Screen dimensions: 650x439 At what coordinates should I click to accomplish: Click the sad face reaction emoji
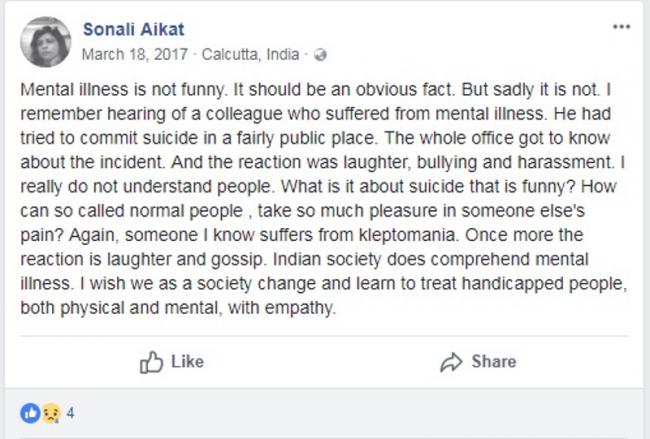(x=51, y=412)
